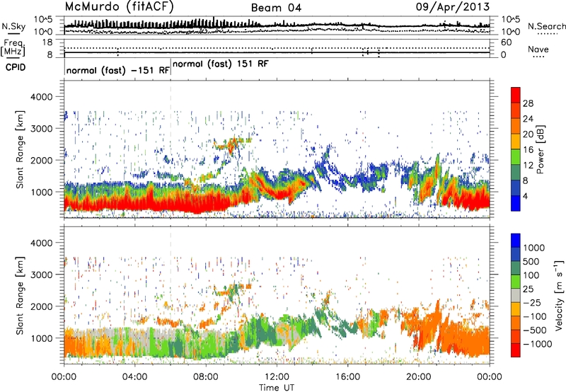
Task: Click the '04:00' time axis tick label
Action: [134, 377]
